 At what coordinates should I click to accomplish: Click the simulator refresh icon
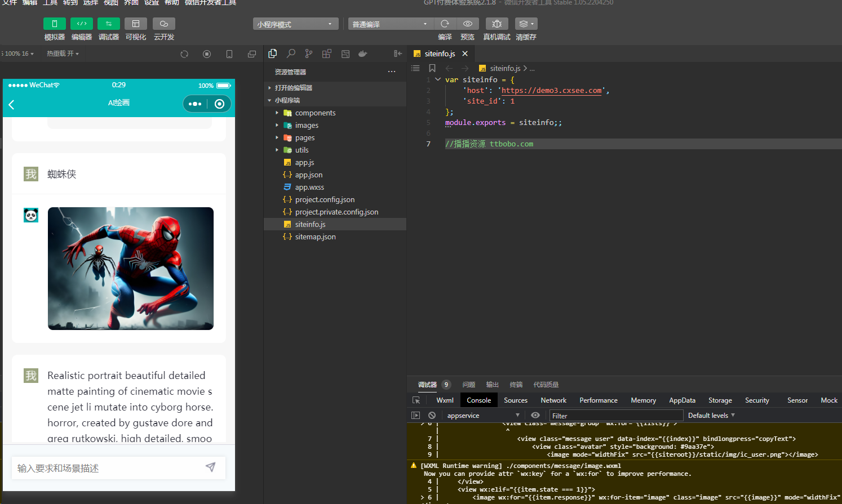pos(184,54)
